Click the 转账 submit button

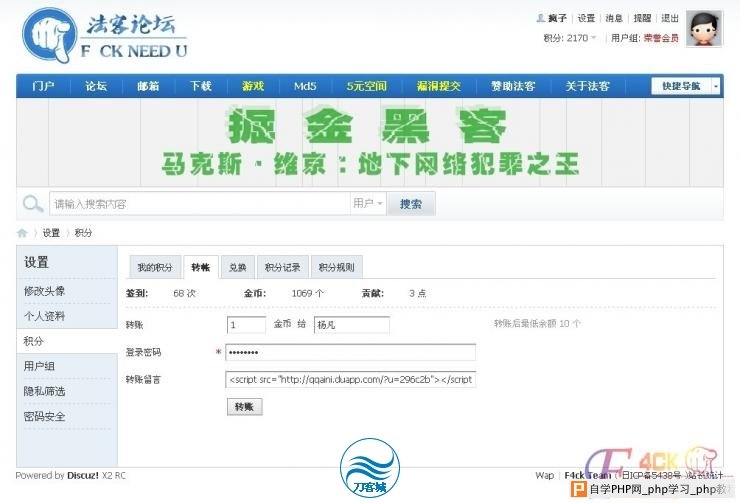(244, 407)
